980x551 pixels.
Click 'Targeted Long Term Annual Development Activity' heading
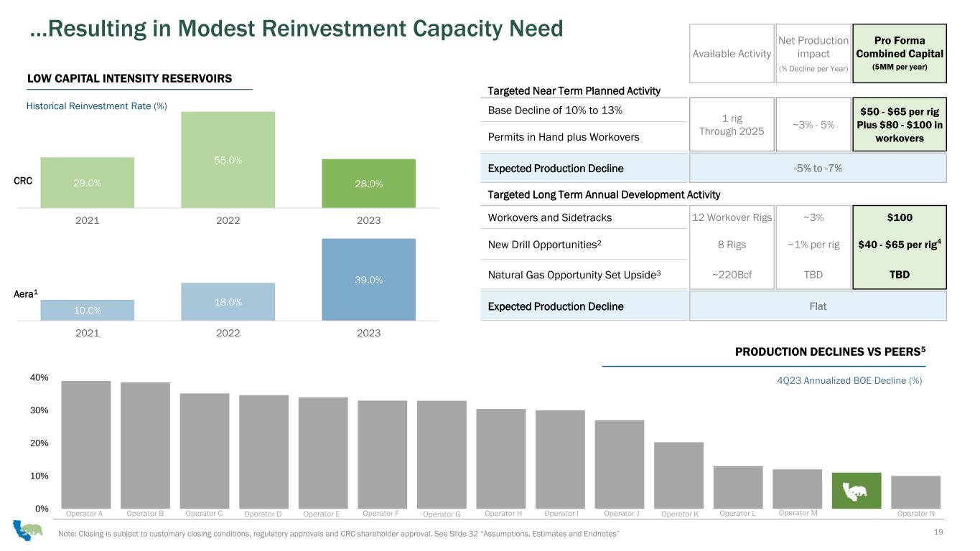[x=604, y=194]
